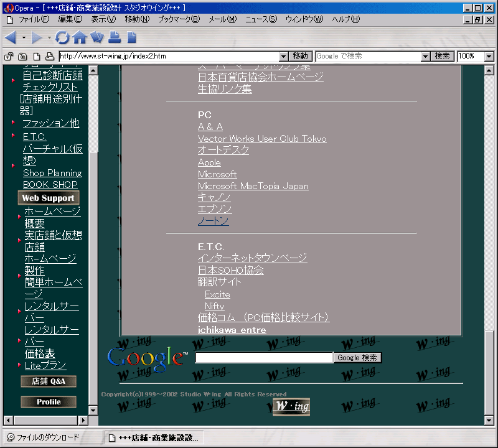Click the main page scroll-down arrow

(489, 421)
